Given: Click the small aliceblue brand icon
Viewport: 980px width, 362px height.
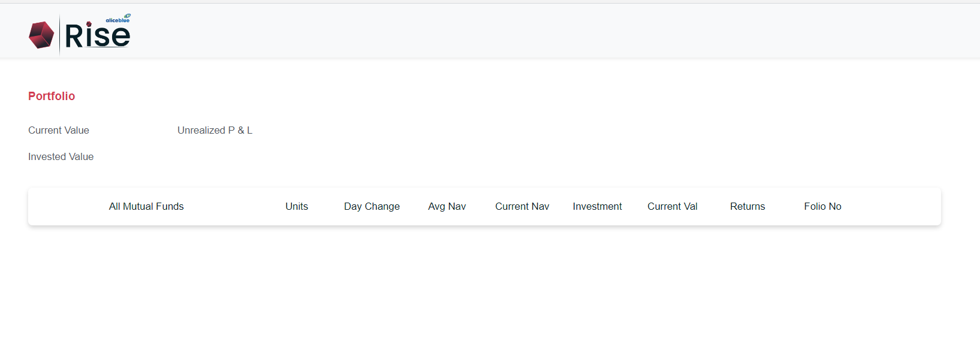Looking at the screenshot, I should click(x=128, y=16).
